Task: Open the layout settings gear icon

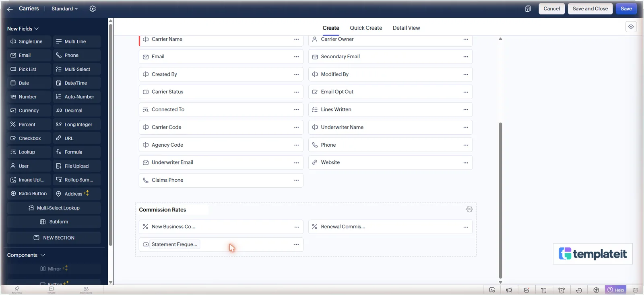Action: point(93,9)
